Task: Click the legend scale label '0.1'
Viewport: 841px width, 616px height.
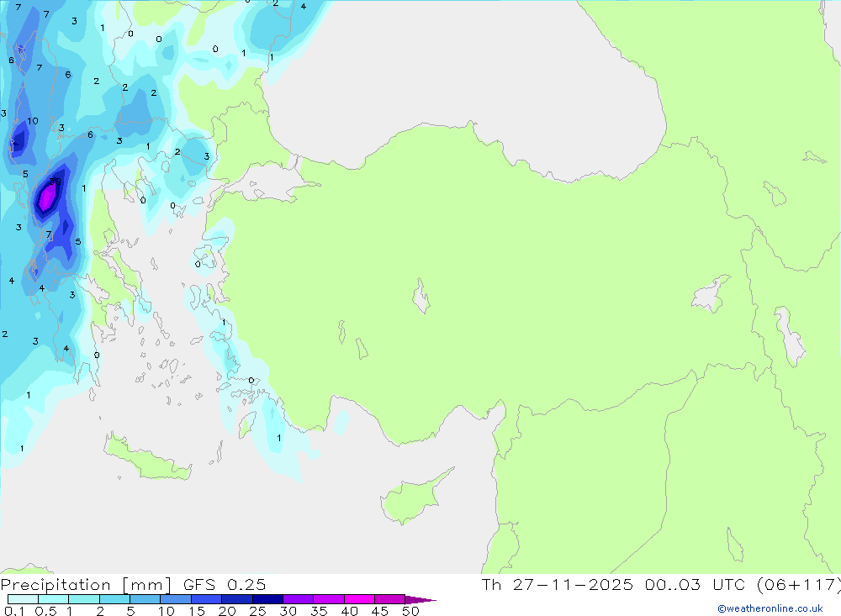Action: [14, 611]
